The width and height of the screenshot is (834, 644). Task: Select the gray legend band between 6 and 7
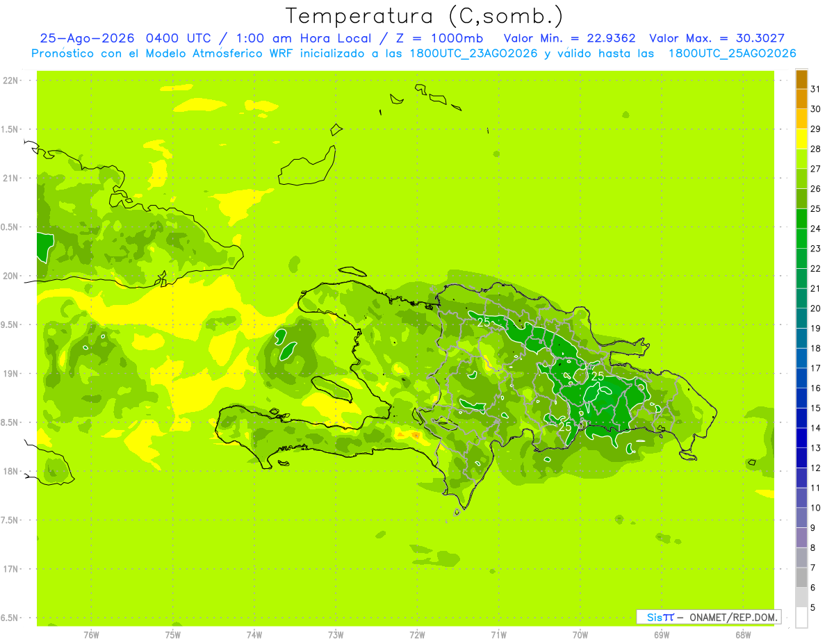click(x=801, y=577)
